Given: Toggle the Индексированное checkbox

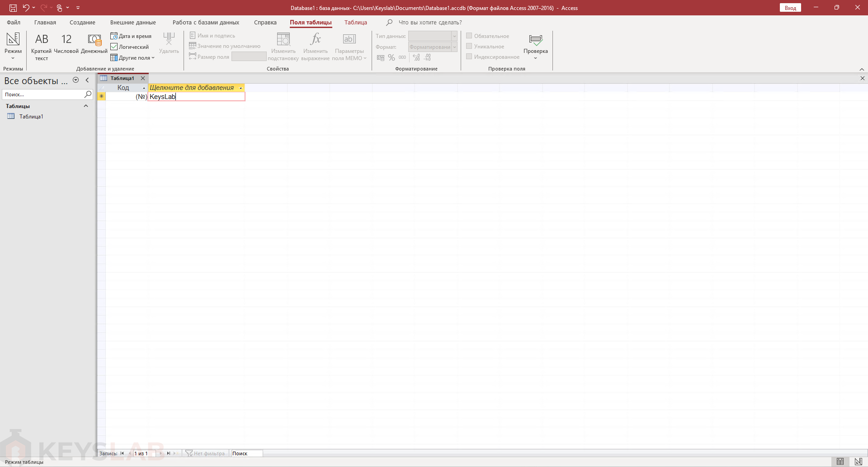Looking at the screenshot, I should pyautogui.click(x=469, y=57).
